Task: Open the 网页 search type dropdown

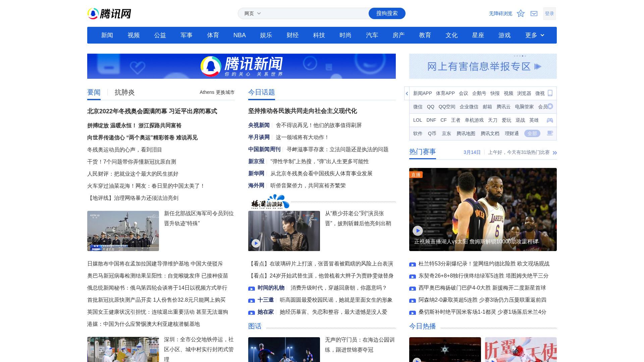Action: tap(253, 13)
